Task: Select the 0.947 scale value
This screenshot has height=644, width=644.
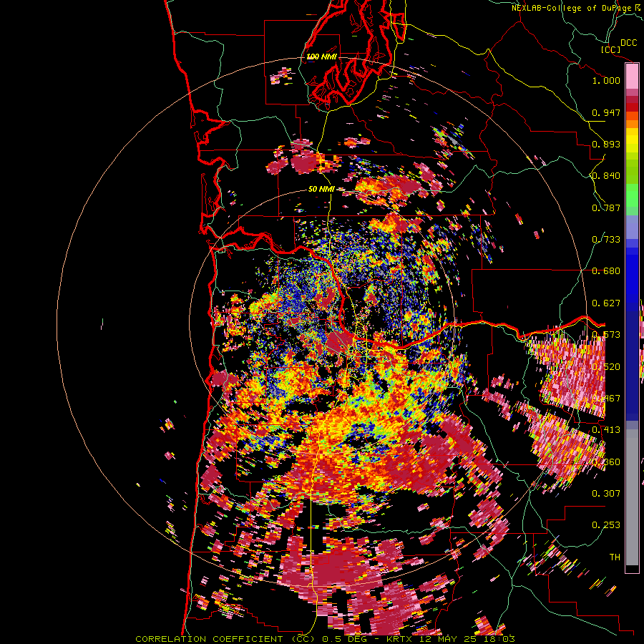Action: point(606,112)
